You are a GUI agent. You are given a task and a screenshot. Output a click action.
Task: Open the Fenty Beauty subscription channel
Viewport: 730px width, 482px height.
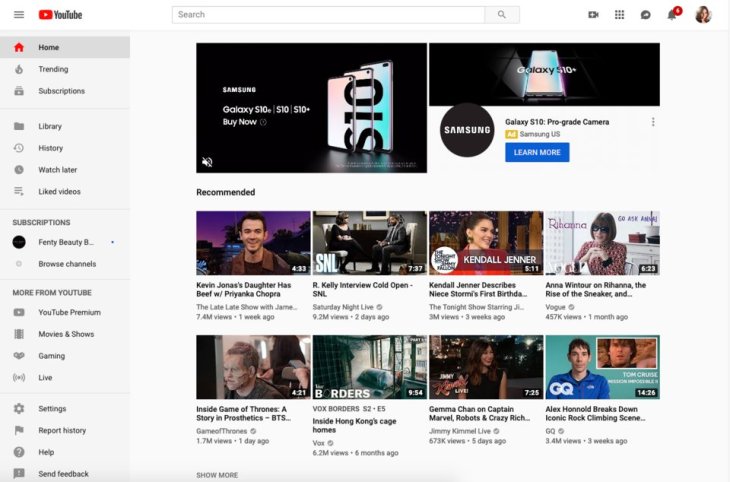pyautogui.click(x=65, y=242)
